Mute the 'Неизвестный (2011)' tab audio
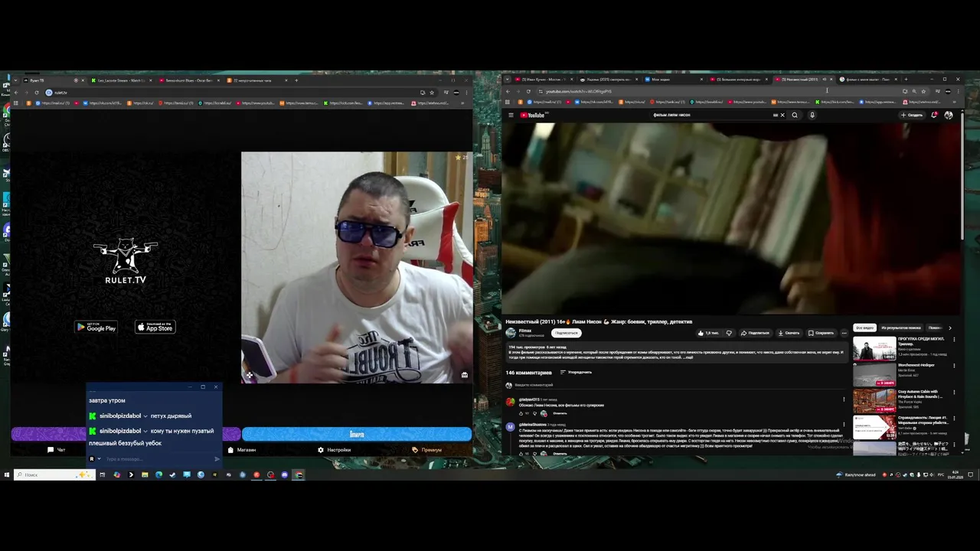Image resolution: width=980 pixels, height=551 pixels. [x=825, y=80]
